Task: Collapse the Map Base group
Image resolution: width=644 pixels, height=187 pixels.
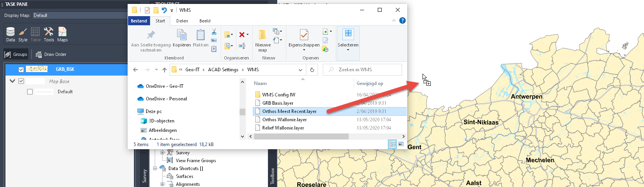Action: point(12,81)
